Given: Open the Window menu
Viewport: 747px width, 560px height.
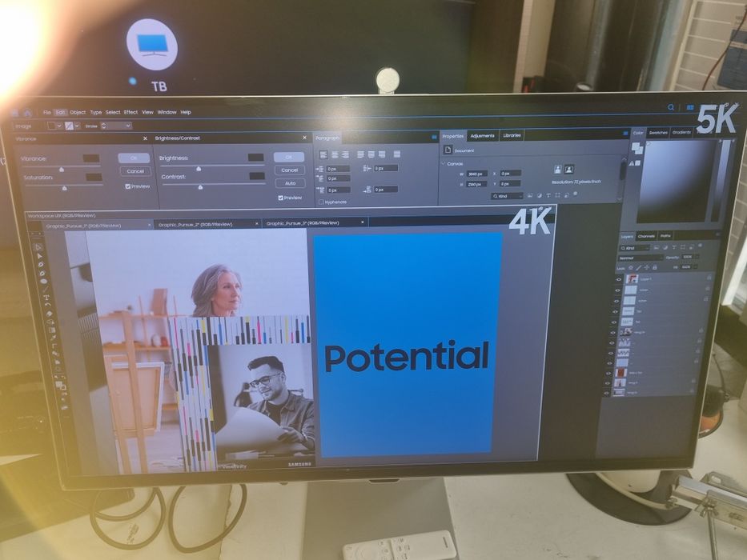Looking at the screenshot, I should click(167, 112).
